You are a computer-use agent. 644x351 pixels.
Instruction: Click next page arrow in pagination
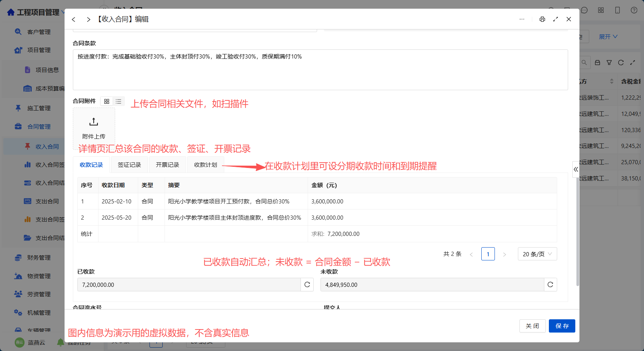pos(505,254)
